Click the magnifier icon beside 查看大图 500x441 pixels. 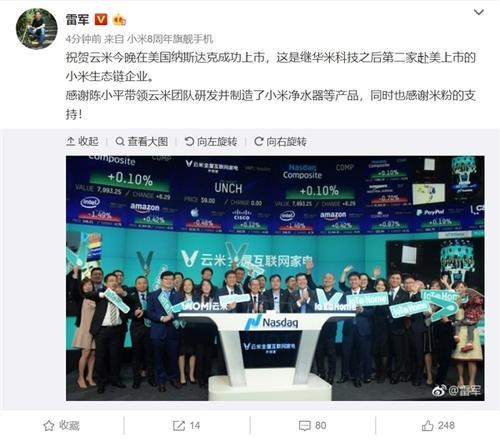(120, 142)
